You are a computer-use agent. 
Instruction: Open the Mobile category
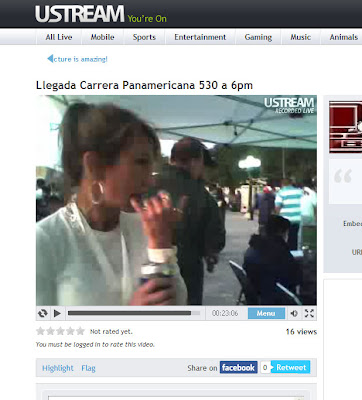(102, 37)
